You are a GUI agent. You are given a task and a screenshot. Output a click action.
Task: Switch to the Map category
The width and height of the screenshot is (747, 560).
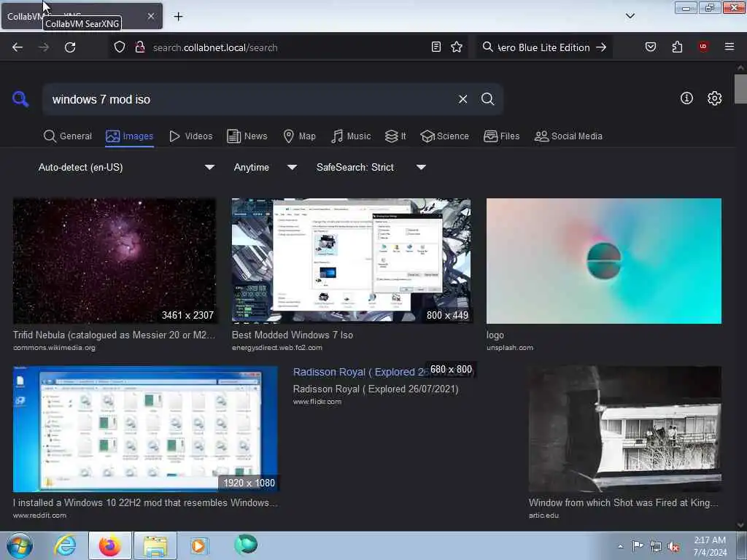click(299, 136)
